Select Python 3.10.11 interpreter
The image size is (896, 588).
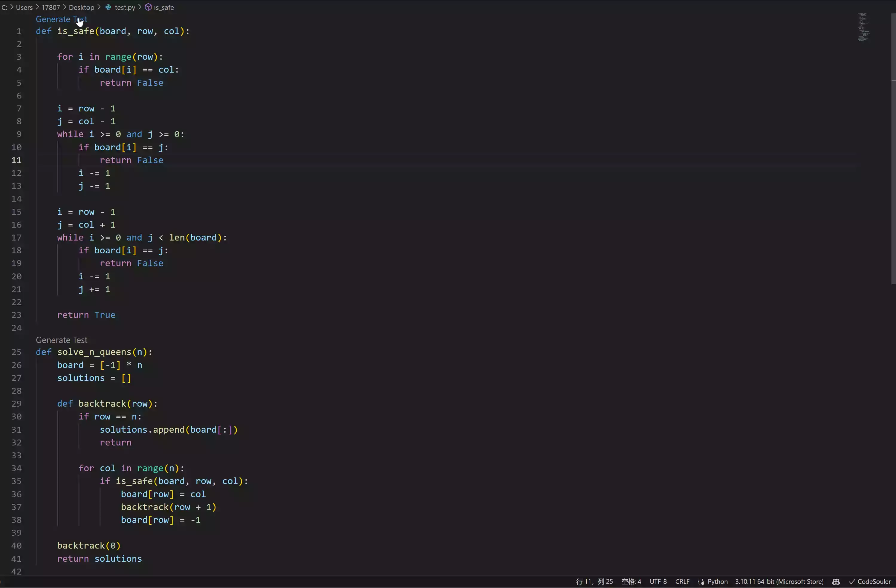point(779,582)
